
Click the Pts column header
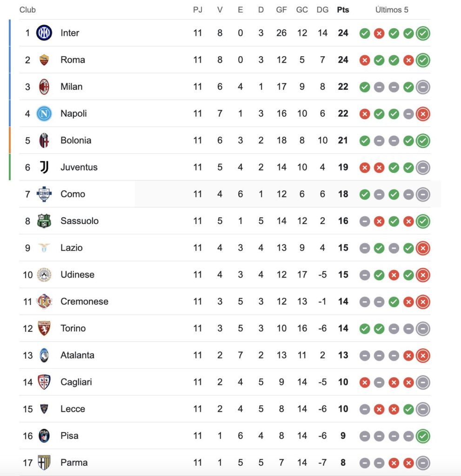(343, 10)
